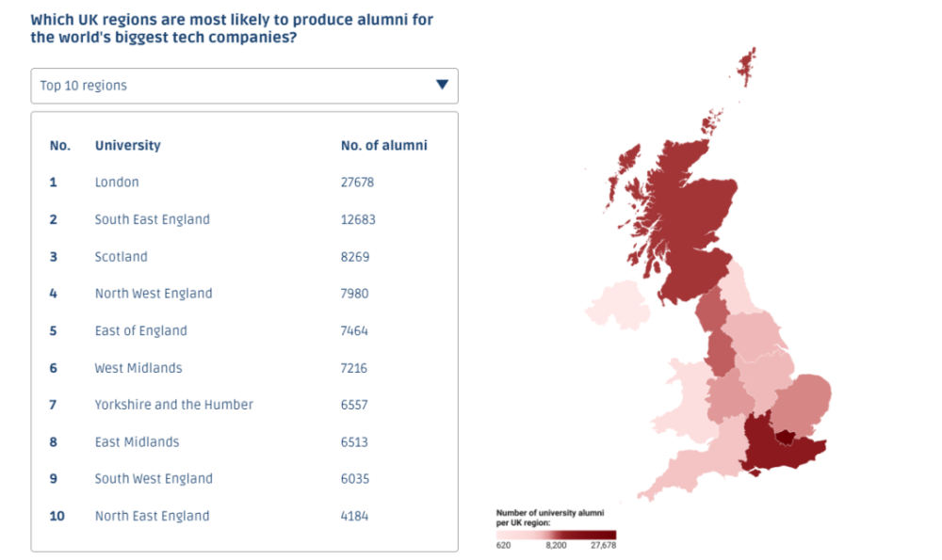Screen dimensions: 942x560
Task: Click the dropdown arrow triangle icon
Action: coord(442,85)
